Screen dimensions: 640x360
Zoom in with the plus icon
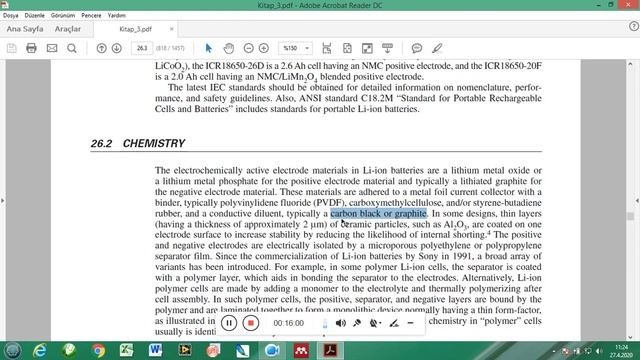(x=264, y=48)
